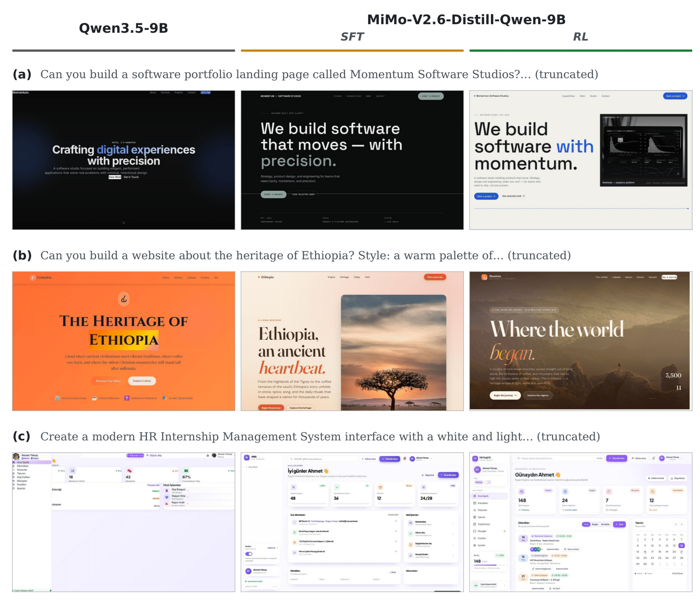Click the 'Bu Ay' 148 progress bar in RL sidebar

coord(489,565)
